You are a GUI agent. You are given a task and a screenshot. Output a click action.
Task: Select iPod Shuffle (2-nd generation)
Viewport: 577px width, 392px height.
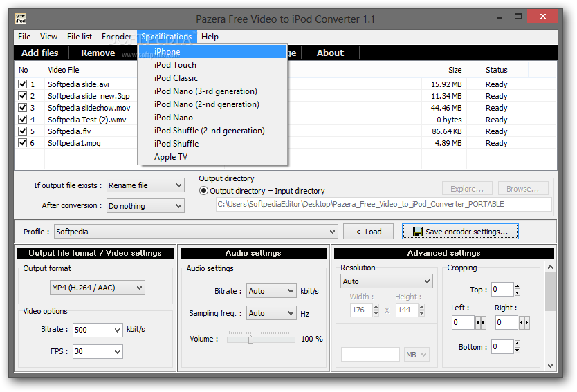212,131
